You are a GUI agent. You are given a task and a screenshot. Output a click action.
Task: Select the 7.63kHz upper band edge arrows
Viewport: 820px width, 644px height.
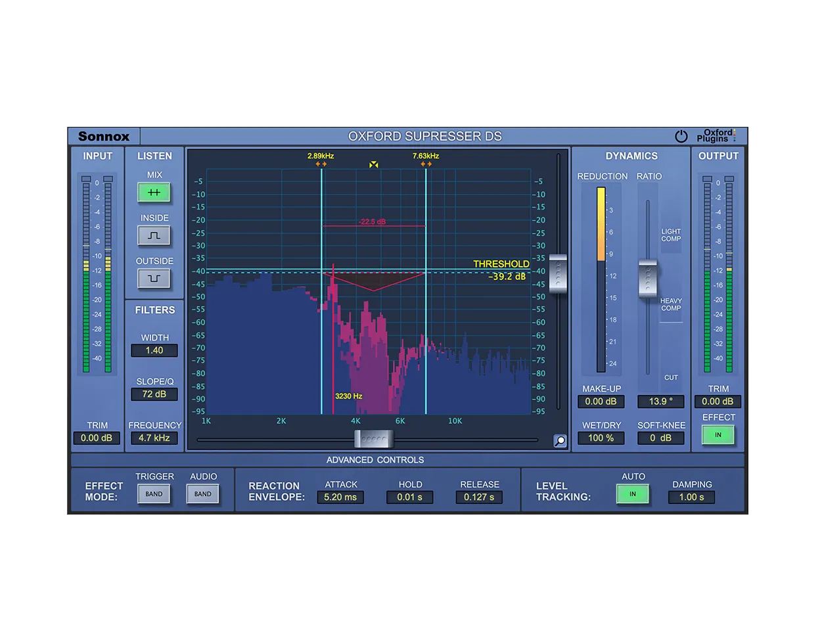[426, 164]
